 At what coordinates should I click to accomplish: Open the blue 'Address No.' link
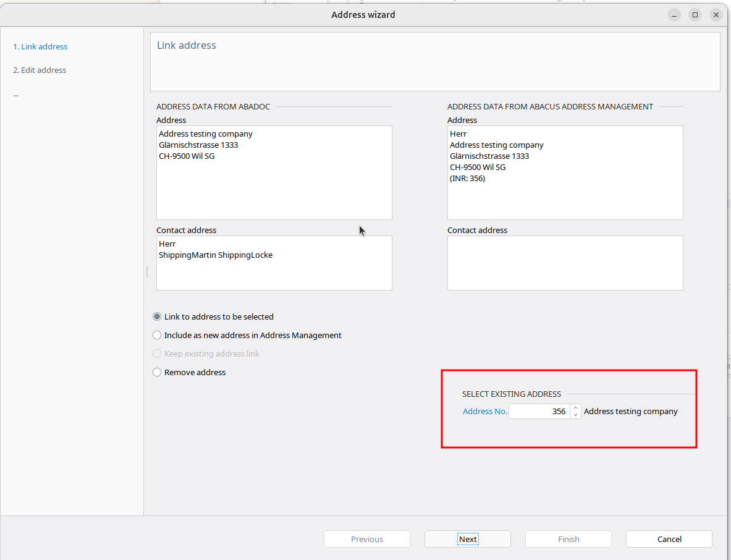484,411
